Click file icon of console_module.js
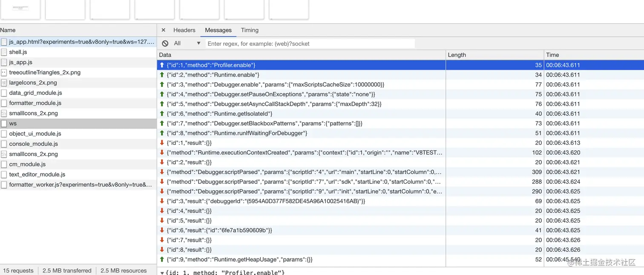 4,144
